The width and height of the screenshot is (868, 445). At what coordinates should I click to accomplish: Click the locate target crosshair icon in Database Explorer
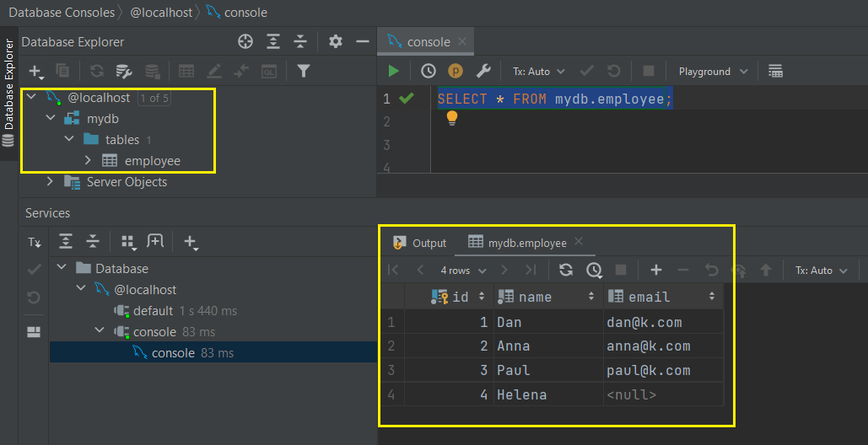tap(245, 41)
